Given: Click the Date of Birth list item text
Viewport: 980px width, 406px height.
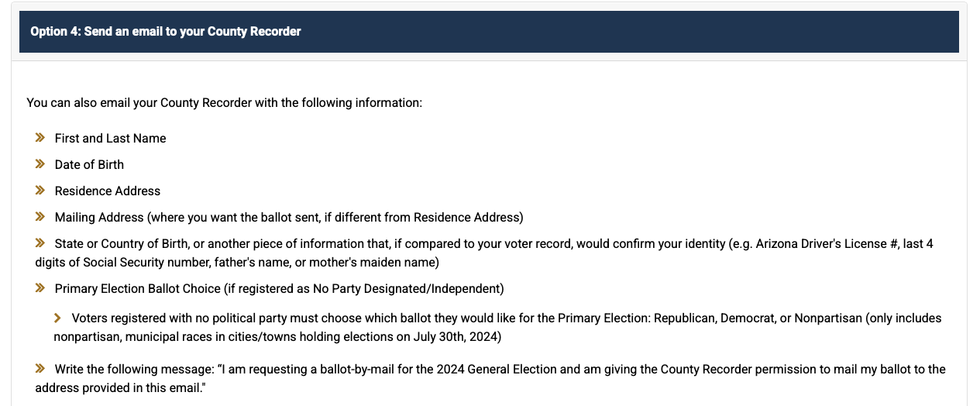Looking at the screenshot, I should (89, 164).
